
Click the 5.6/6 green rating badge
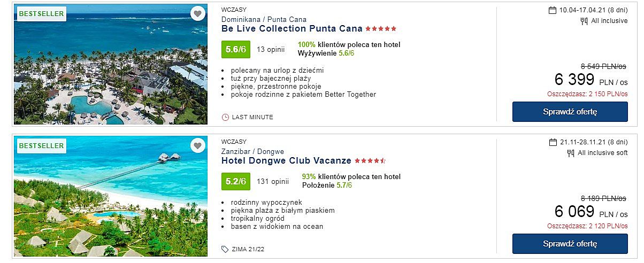point(236,50)
